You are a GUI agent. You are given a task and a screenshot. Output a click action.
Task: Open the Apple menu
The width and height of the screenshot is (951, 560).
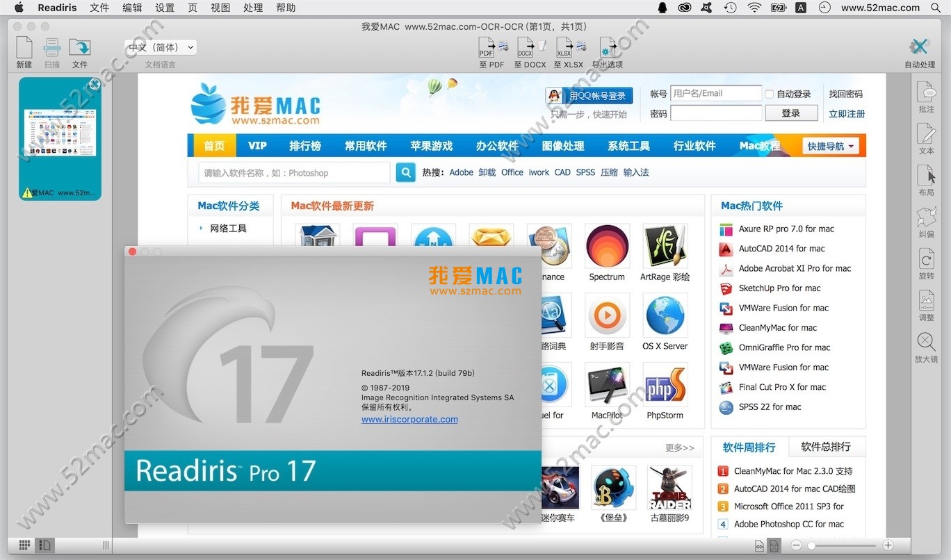click(19, 8)
